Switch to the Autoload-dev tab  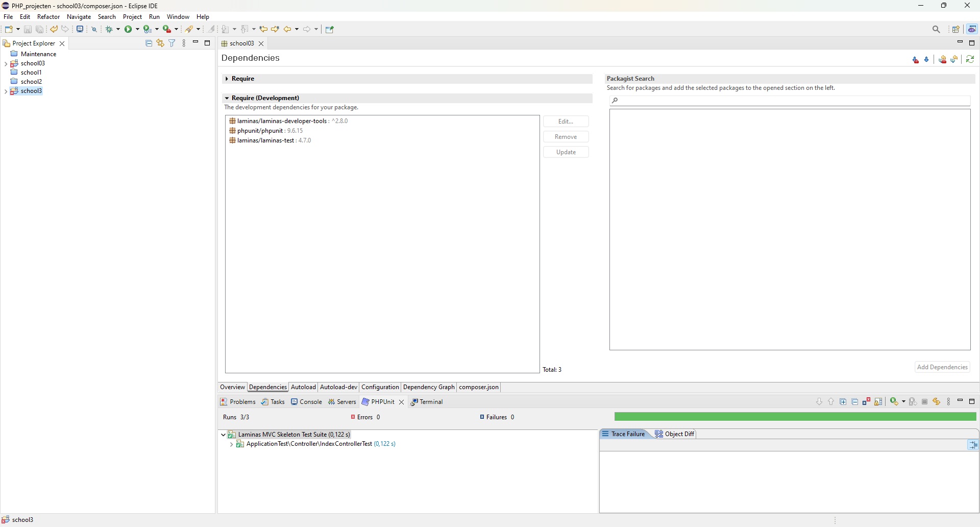(x=339, y=388)
